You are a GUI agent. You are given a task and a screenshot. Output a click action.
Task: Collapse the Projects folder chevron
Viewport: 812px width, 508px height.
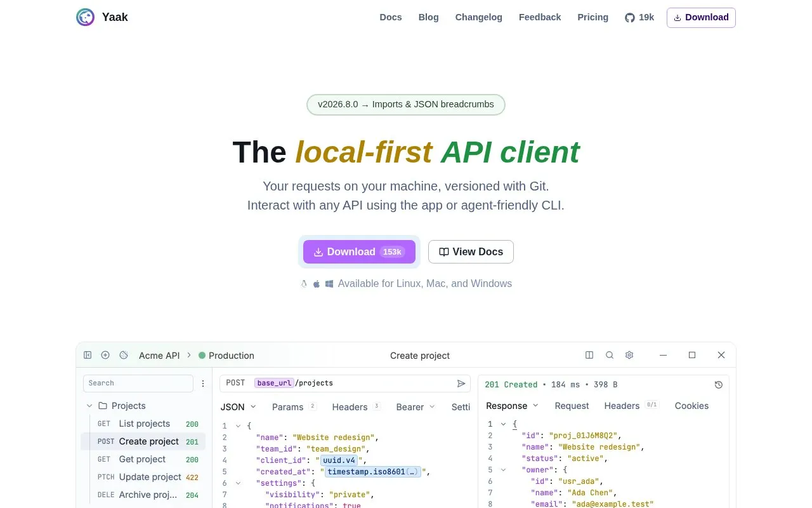coord(89,406)
